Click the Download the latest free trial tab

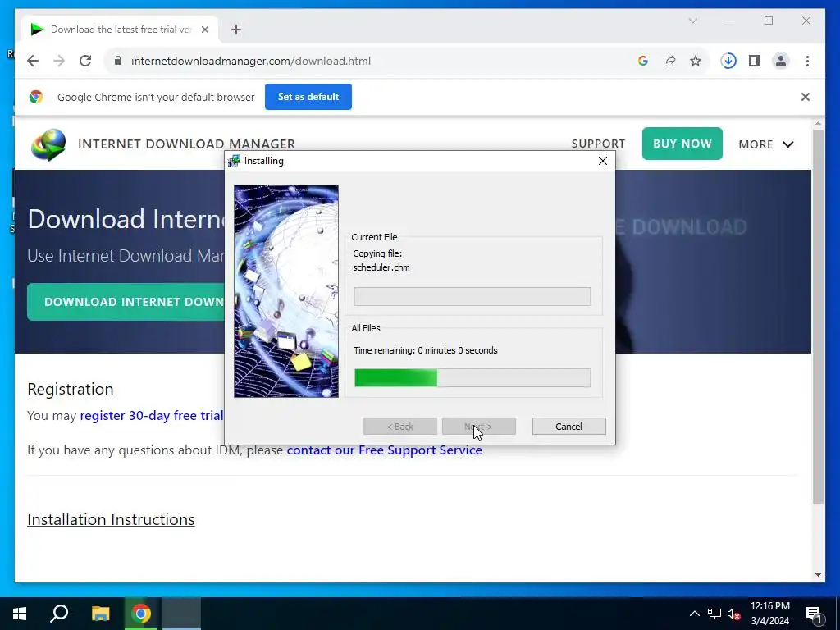click(121, 30)
